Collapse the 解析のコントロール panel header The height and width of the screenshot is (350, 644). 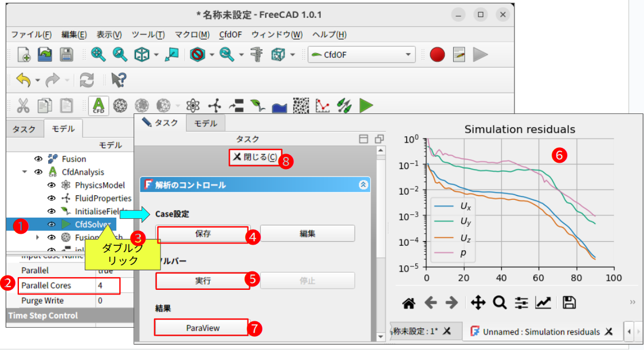coord(363,185)
